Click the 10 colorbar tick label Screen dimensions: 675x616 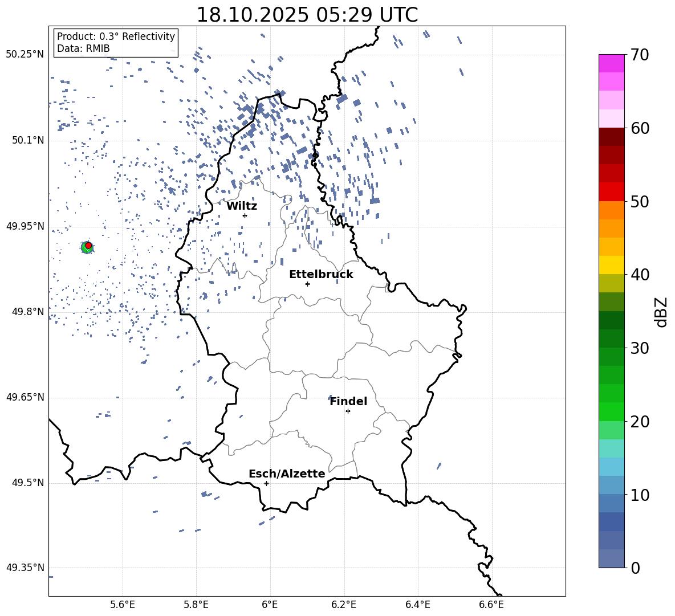640,495
